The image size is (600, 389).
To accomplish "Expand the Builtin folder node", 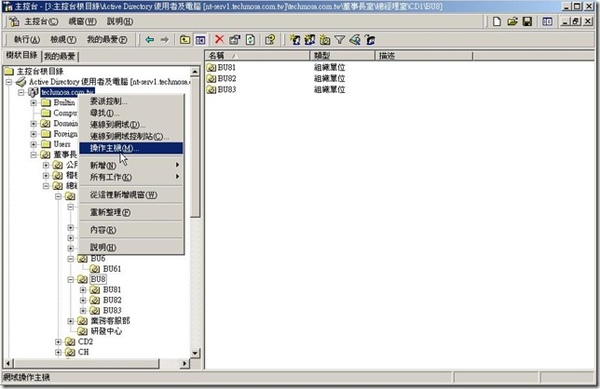I will click(x=33, y=103).
